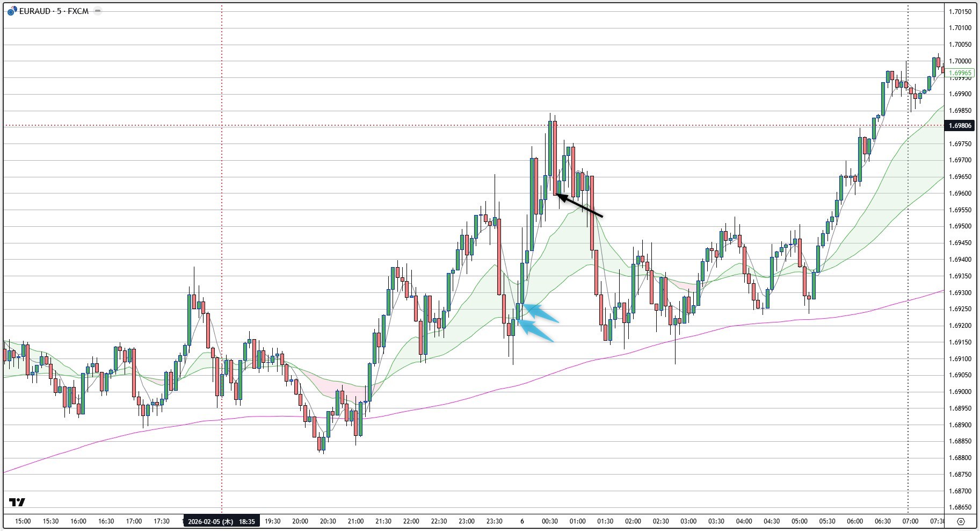Click the TradingView logo watermark
980x531 pixels.
click(18, 502)
